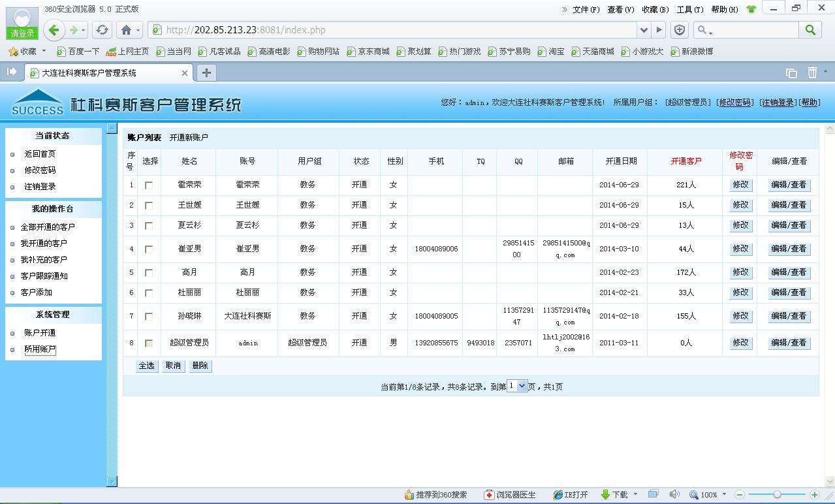Tick the checkbox for 孙晓琳
The width and height of the screenshot is (835, 504).
pos(149,317)
